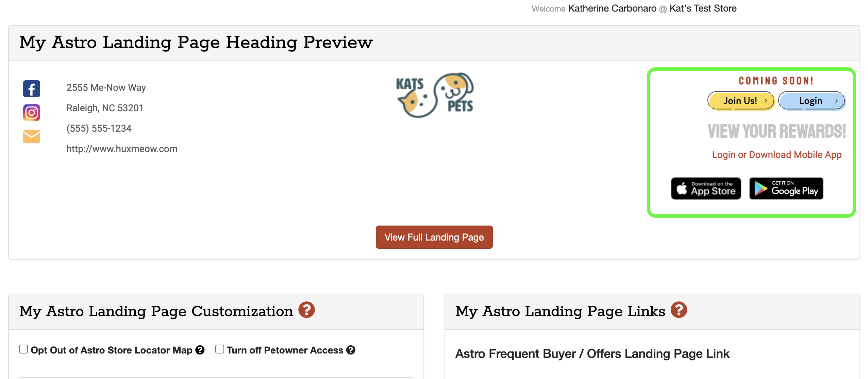Click the Google Play badge
The width and height of the screenshot is (868, 379).
pyautogui.click(x=786, y=188)
